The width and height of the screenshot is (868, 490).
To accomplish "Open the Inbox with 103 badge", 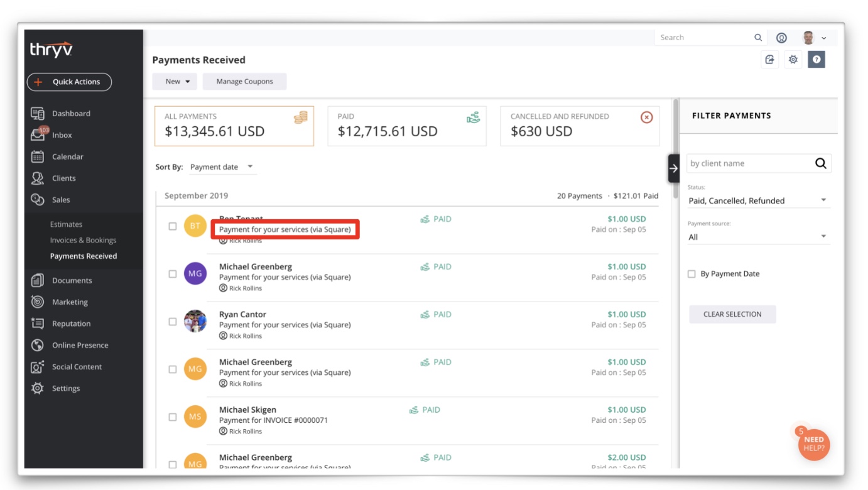I will coord(38,134).
